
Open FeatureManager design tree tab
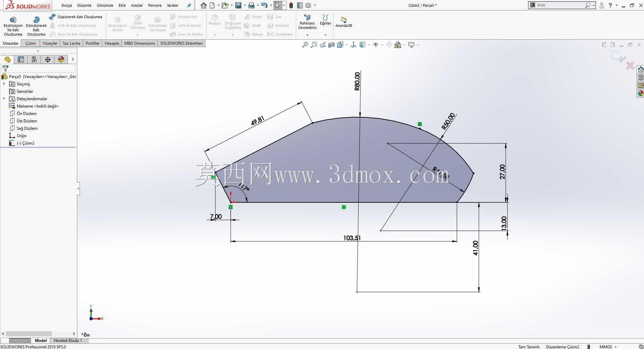(x=7, y=60)
